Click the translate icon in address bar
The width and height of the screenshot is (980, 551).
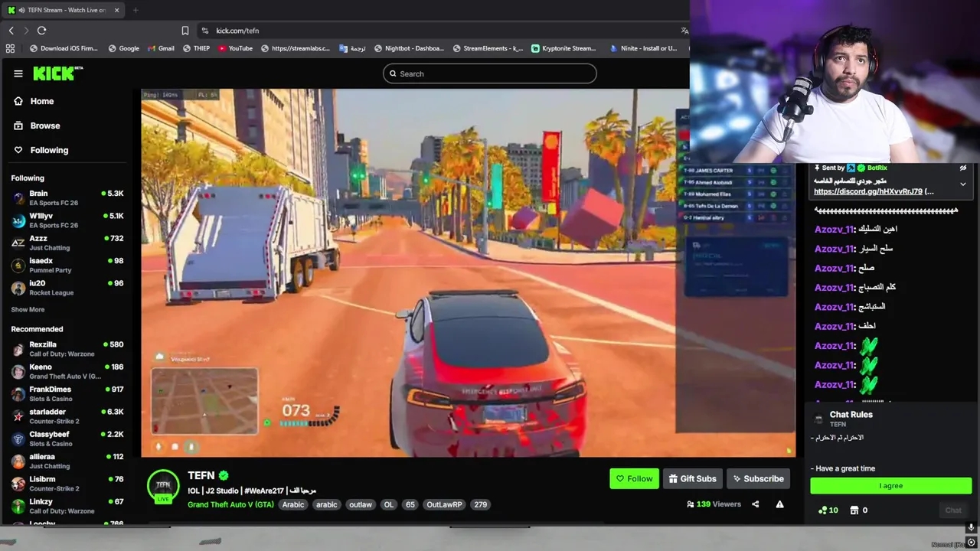point(684,31)
